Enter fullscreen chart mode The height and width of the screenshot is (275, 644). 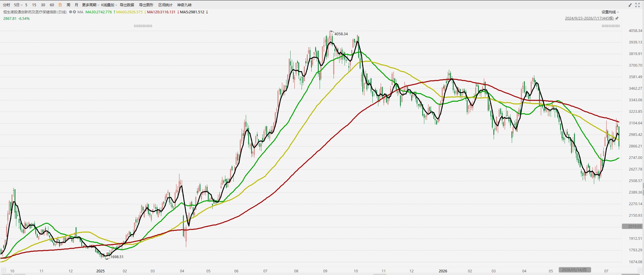tap(637, 5)
